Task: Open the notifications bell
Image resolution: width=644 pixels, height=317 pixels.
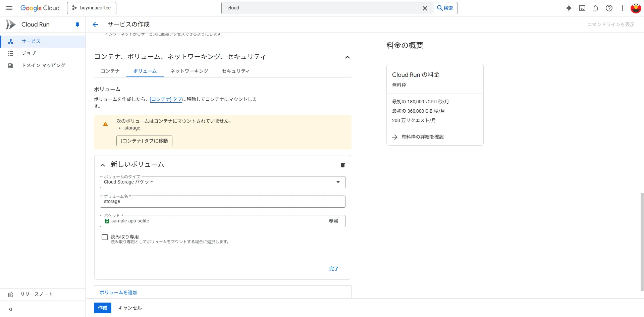Action: [x=596, y=8]
